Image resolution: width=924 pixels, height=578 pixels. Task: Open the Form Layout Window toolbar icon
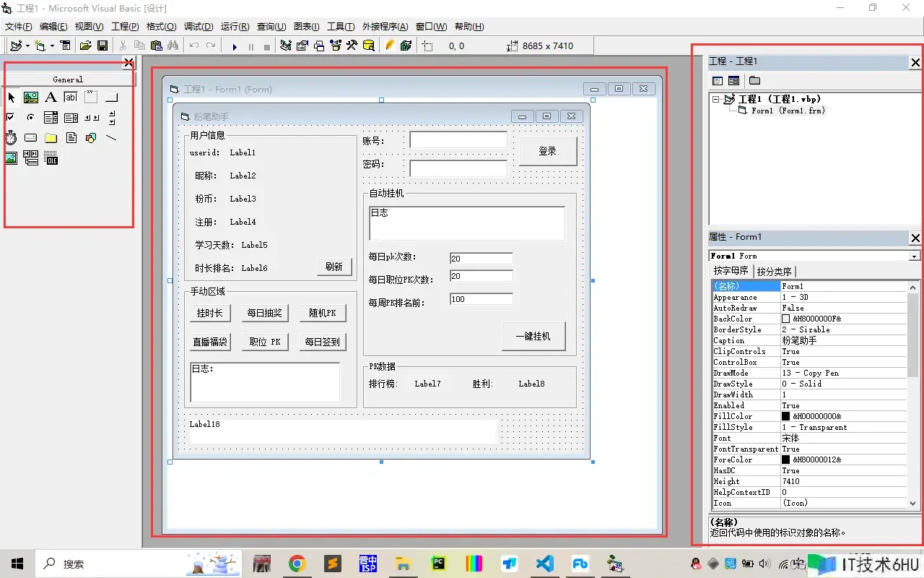click(x=318, y=46)
